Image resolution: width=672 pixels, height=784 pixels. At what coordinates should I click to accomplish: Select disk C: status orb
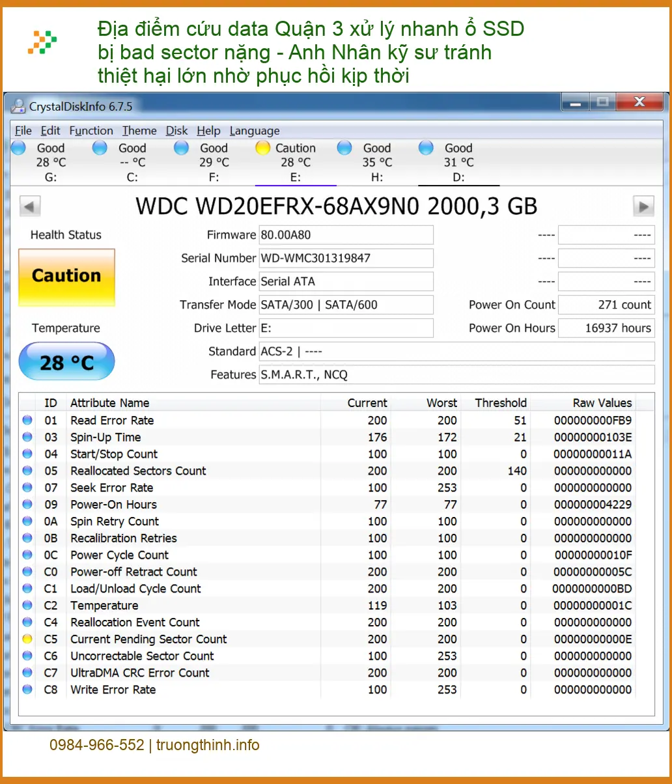tap(100, 148)
